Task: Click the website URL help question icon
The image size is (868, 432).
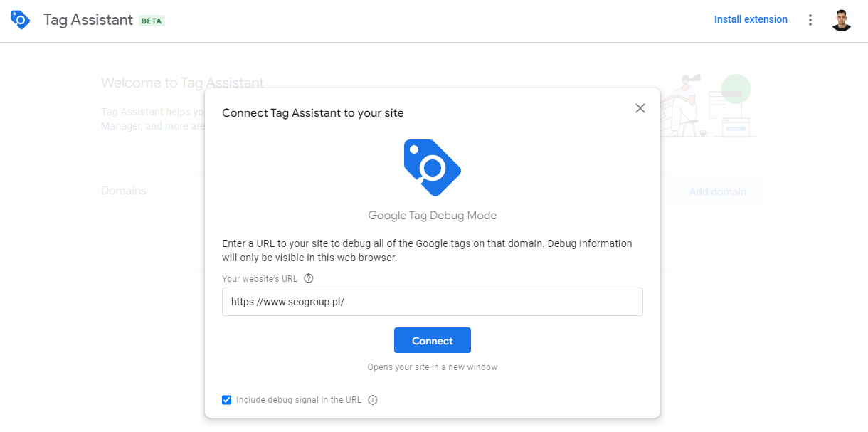Action: [309, 278]
